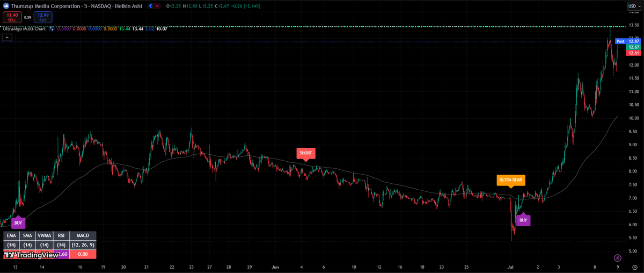Click the Jul label on time axis
Screen dimensions: 644x273
[510, 267]
